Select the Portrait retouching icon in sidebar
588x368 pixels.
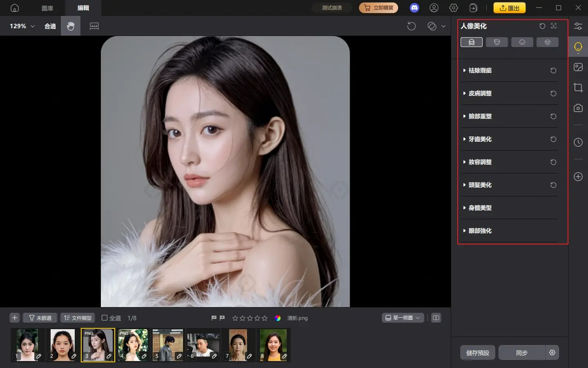[x=578, y=46]
